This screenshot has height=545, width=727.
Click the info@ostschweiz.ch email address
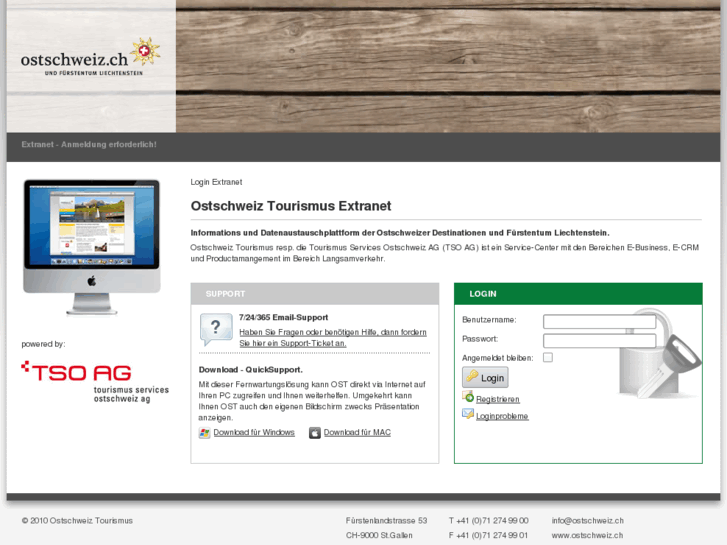click(x=587, y=520)
